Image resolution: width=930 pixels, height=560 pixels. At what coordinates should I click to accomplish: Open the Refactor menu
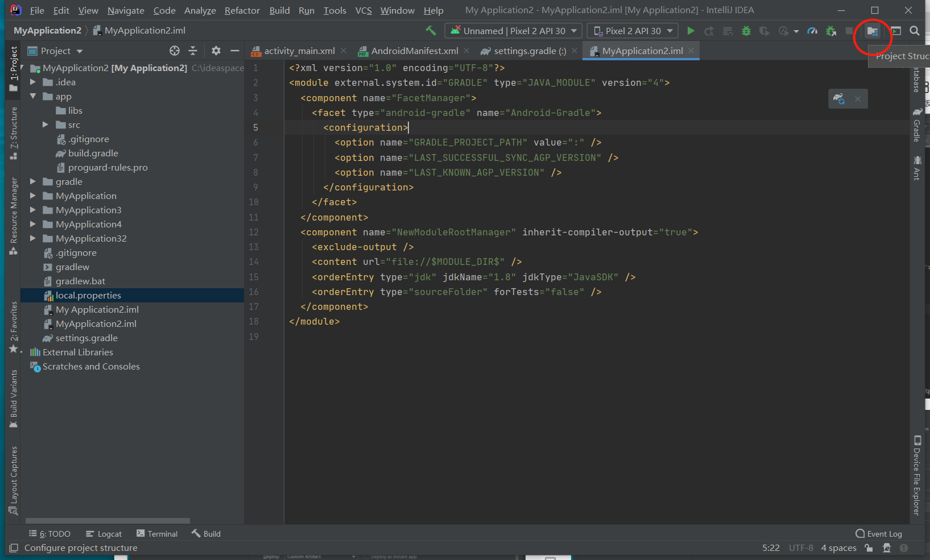[242, 10]
